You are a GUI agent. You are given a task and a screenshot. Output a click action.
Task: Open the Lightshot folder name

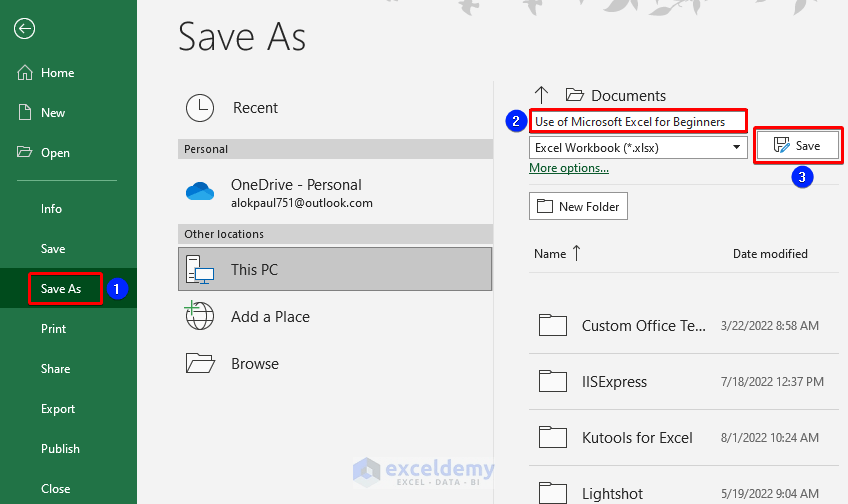pyautogui.click(x=612, y=494)
